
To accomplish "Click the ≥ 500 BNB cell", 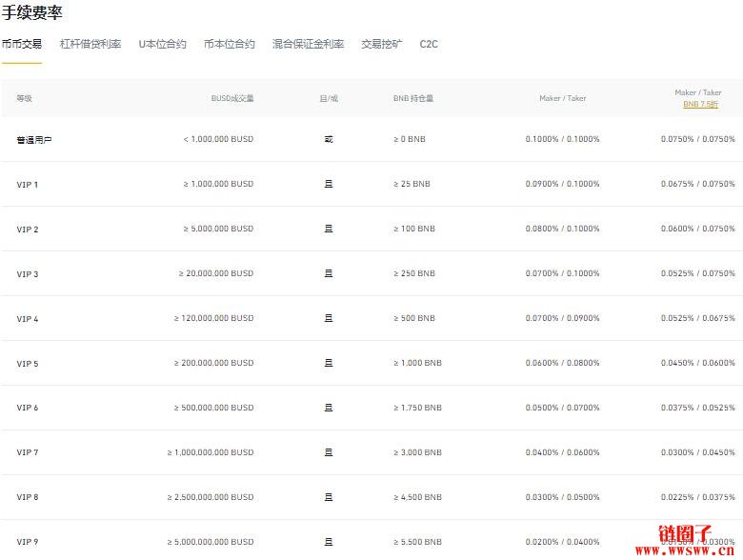I will click(x=414, y=318).
